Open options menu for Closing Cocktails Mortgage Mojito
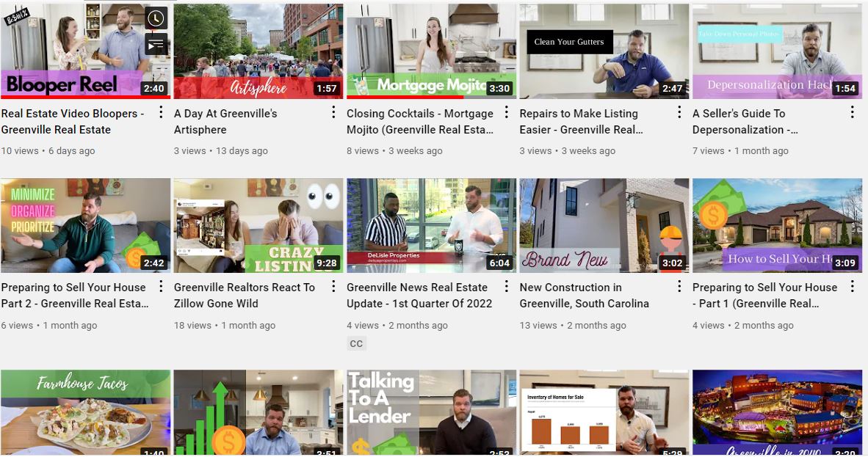 click(x=507, y=112)
